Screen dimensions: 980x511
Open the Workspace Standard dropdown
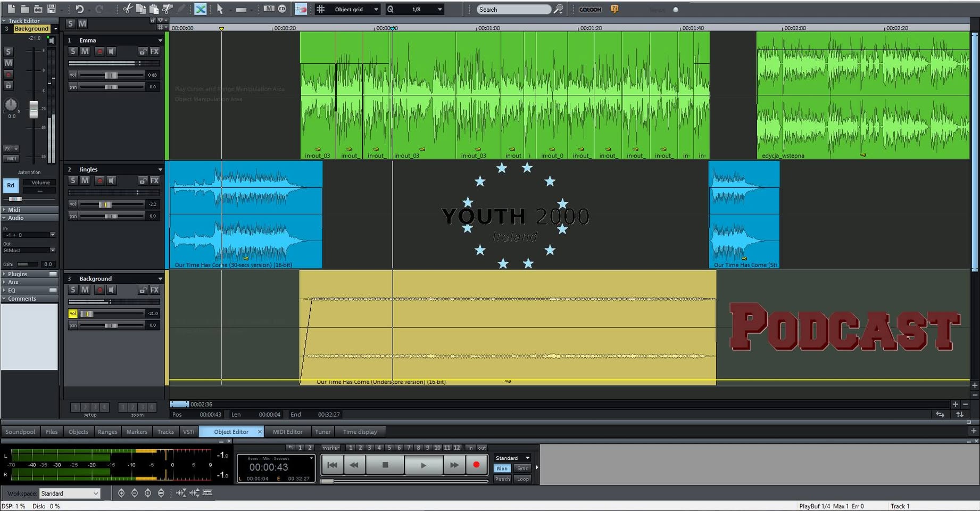(70, 493)
